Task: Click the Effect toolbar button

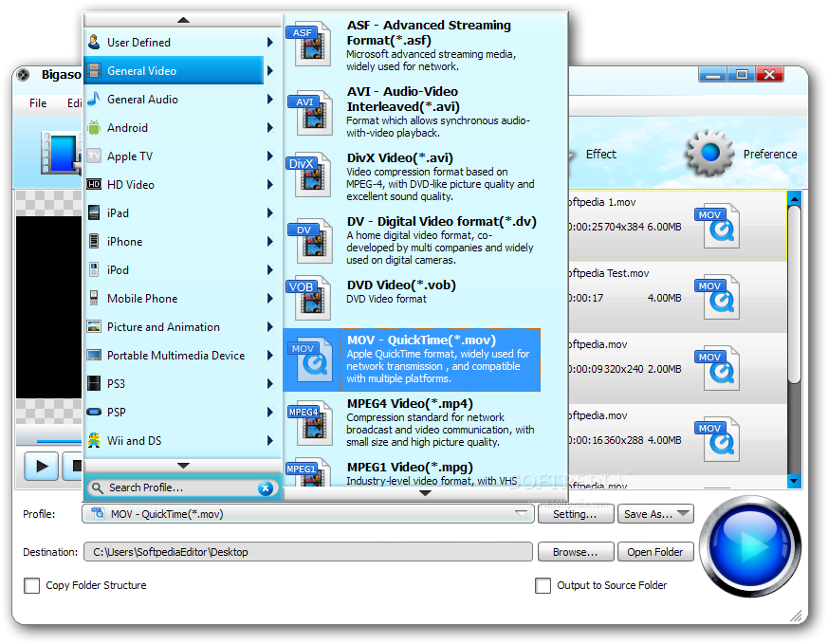Action: (601, 154)
